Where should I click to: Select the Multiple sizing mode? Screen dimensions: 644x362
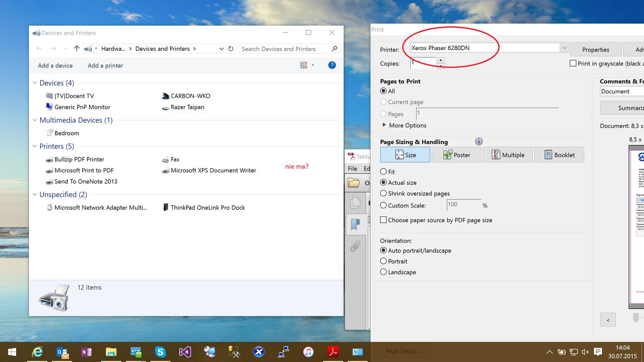tap(508, 155)
